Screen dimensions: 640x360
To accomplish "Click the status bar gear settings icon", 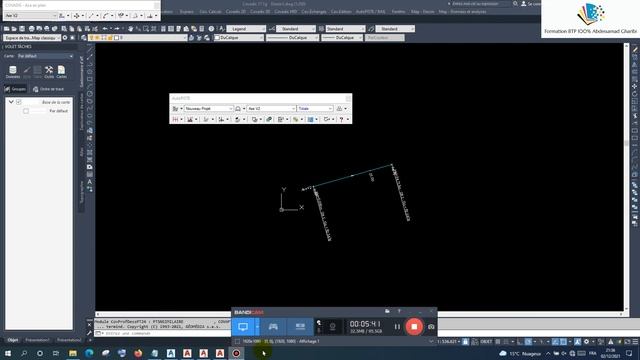I will 587,342.
